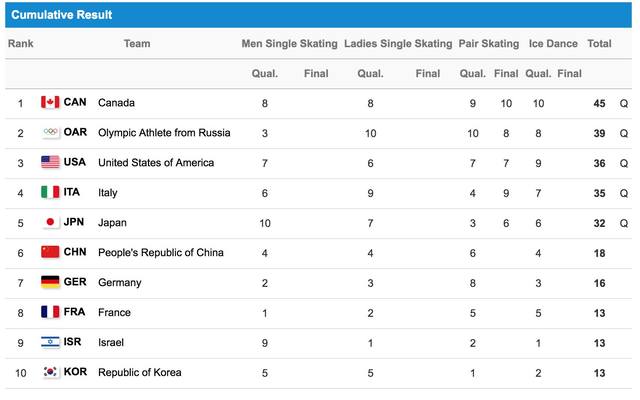Click the Republic of Korea flag icon
The image size is (640, 400).
(x=50, y=372)
